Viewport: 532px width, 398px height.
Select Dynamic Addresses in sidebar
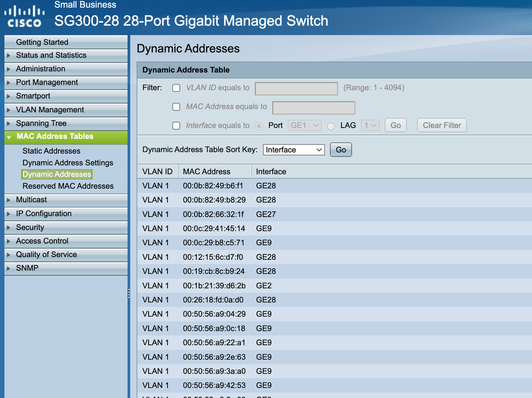point(57,174)
